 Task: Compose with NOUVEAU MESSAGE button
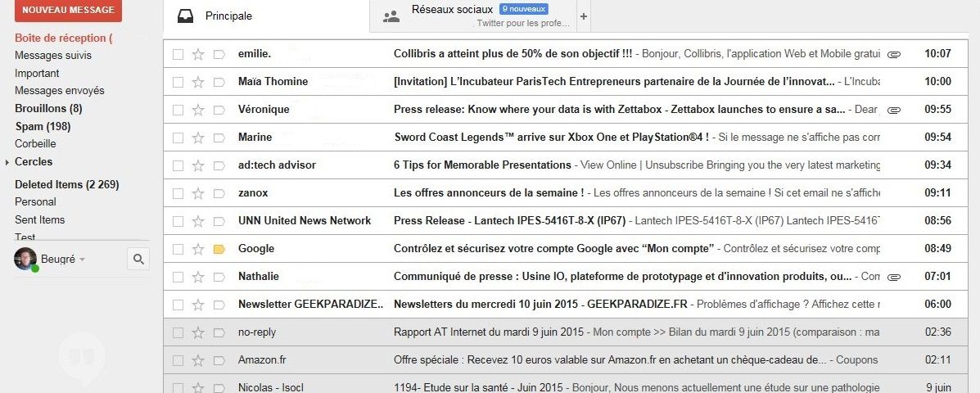click(x=68, y=10)
